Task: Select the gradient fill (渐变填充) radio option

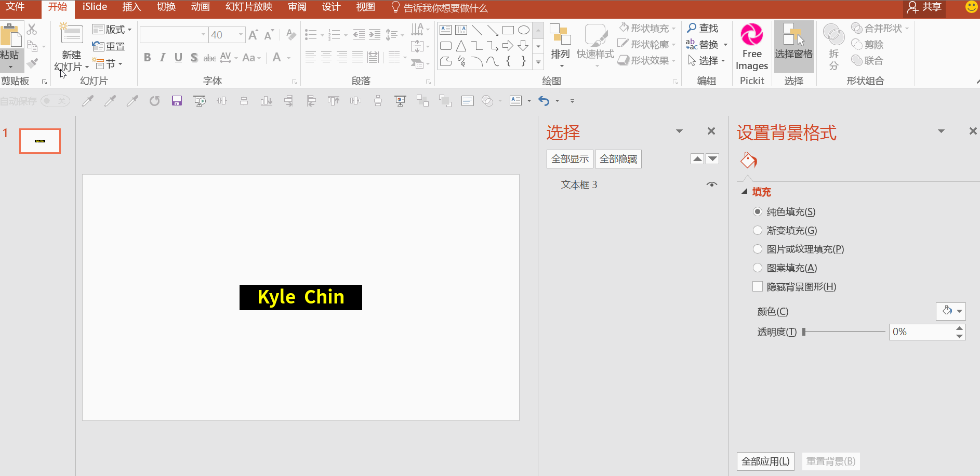Action: pos(758,230)
